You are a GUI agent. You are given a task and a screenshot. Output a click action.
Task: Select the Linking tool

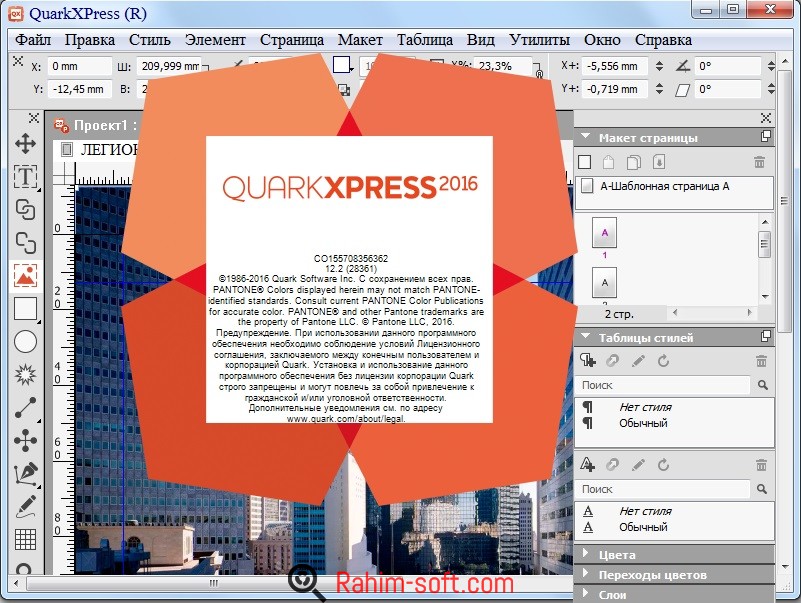[25, 209]
